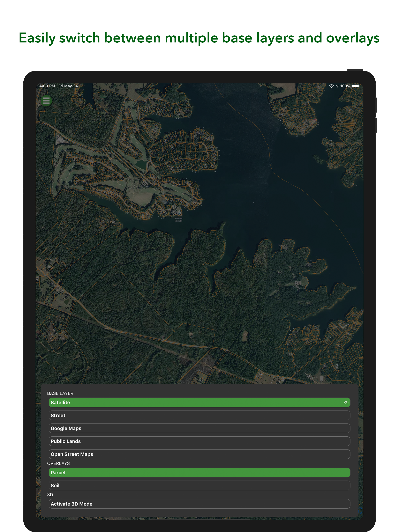Tap the 100% battery percentage text
Viewport: 399px width, 532px height.
345,86
